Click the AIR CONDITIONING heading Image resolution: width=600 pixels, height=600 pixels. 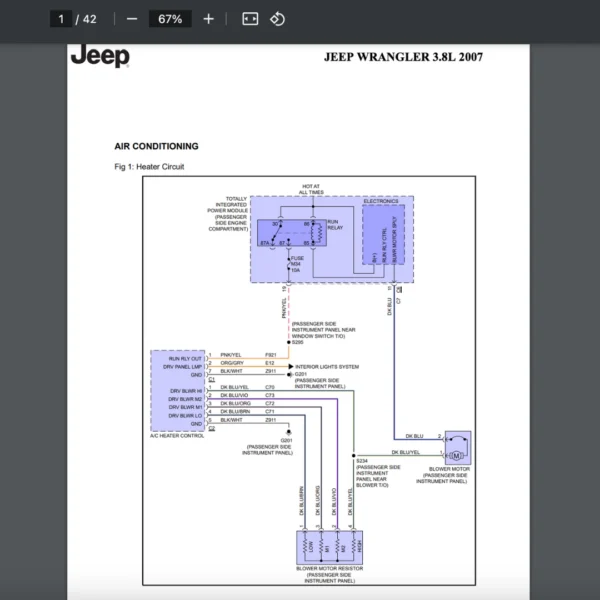pos(157,146)
